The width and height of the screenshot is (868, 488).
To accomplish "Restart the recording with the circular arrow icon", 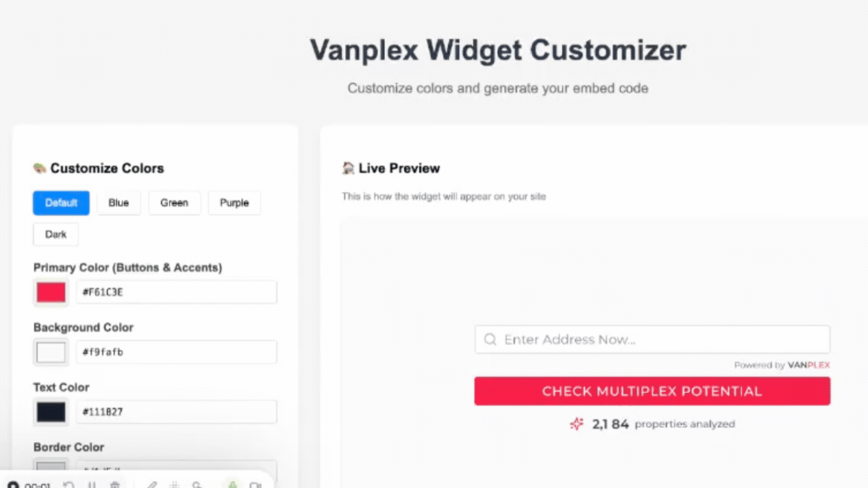I will pyautogui.click(x=68, y=485).
